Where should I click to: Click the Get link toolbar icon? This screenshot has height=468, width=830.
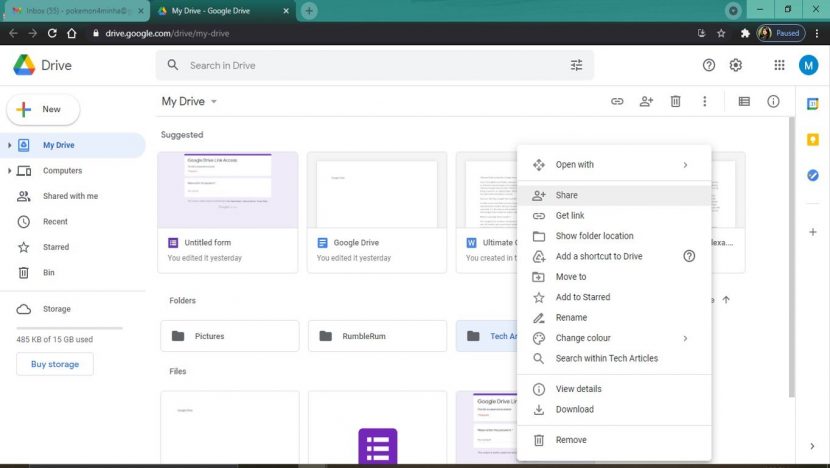click(617, 101)
